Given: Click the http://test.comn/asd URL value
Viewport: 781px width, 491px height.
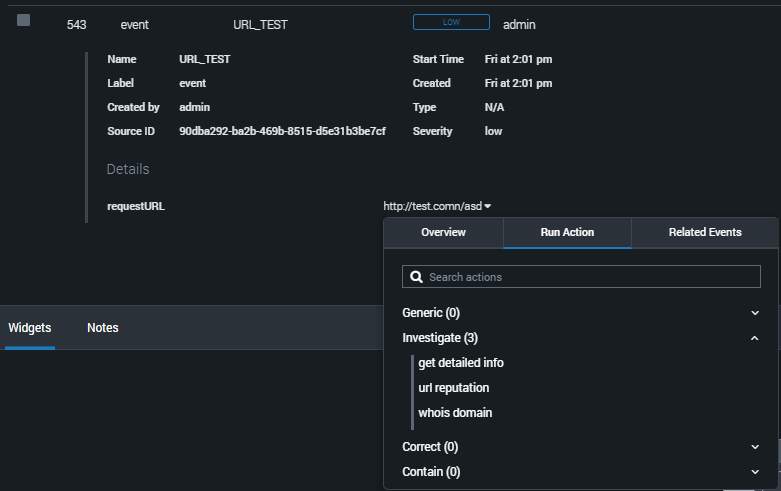Looking at the screenshot, I should 432,207.
